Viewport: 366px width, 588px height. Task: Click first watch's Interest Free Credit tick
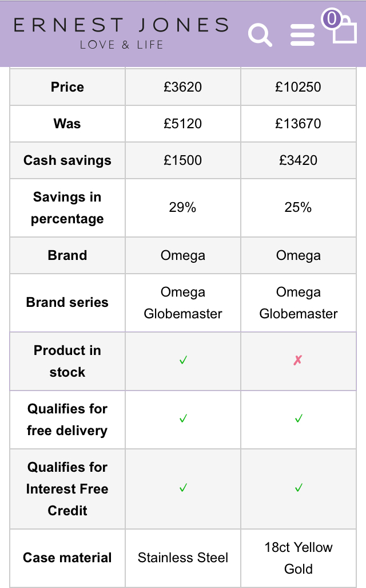[183, 488]
